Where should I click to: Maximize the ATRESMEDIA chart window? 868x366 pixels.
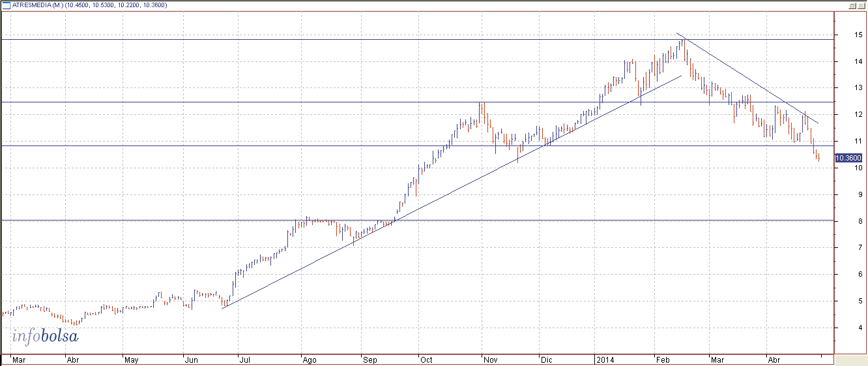click(x=852, y=5)
